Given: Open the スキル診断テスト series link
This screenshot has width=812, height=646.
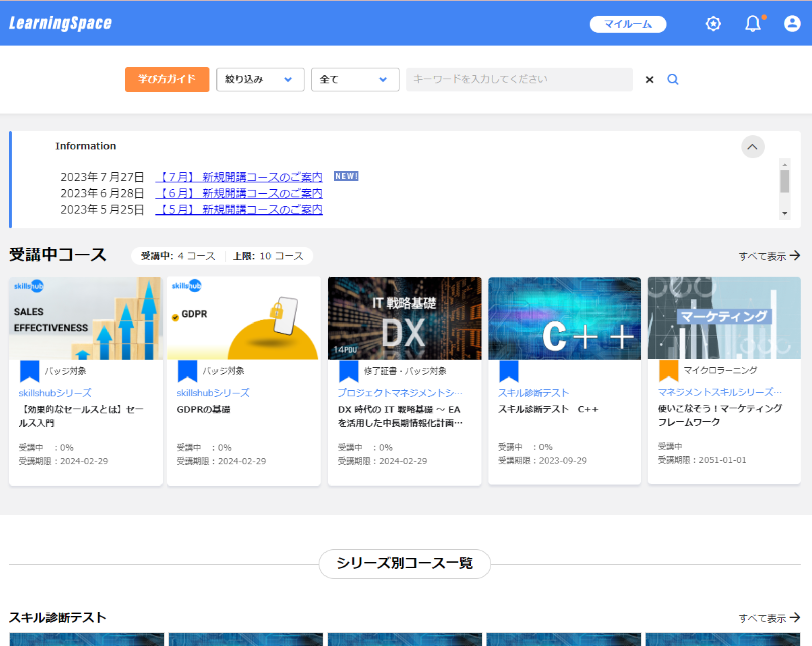Looking at the screenshot, I should (533, 393).
